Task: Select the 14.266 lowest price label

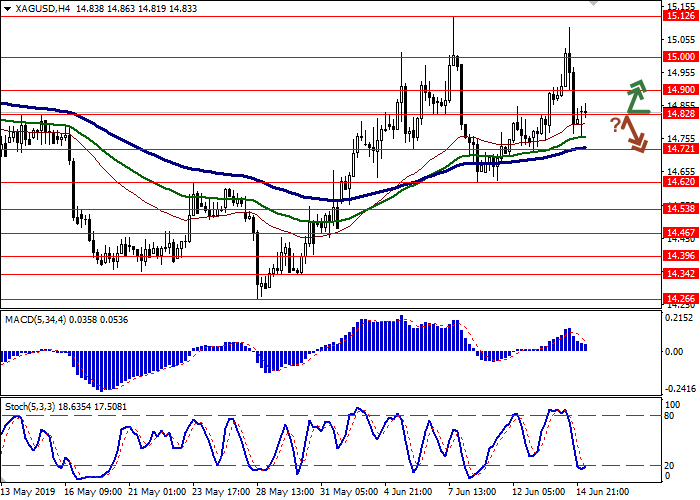Action: pyautogui.click(x=680, y=298)
